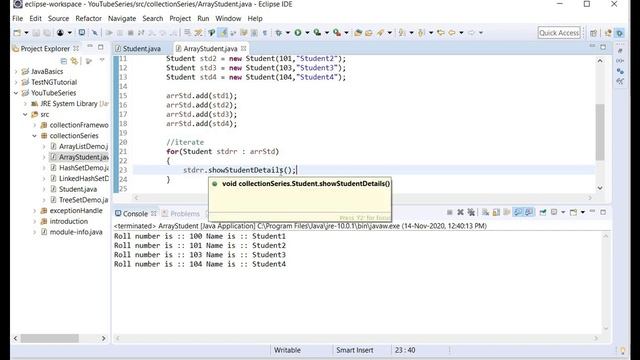Click the Run green play button
Image resolution: width=640 pixels, height=360 pixels.
pyautogui.click(x=298, y=33)
